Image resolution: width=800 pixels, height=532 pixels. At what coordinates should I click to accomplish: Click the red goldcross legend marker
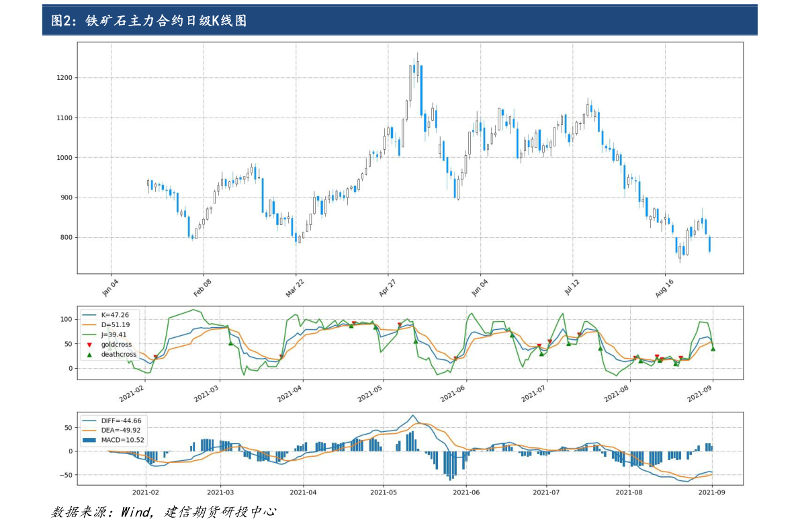tap(89, 345)
